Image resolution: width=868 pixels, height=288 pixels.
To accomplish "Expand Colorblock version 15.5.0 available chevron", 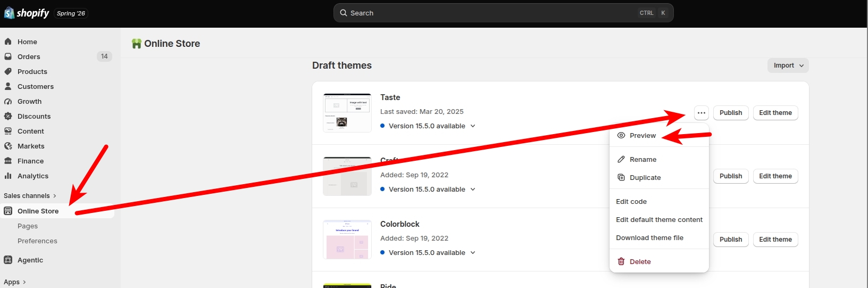I will [x=473, y=253].
